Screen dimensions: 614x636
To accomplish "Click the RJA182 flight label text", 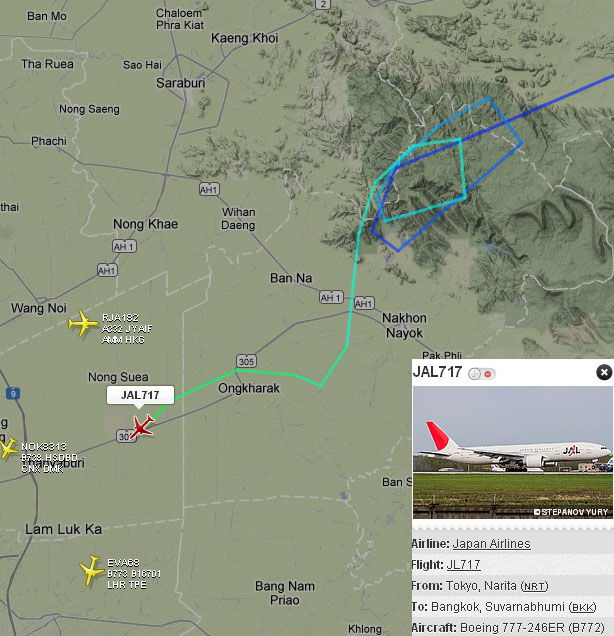I will [x=120, y=318].
